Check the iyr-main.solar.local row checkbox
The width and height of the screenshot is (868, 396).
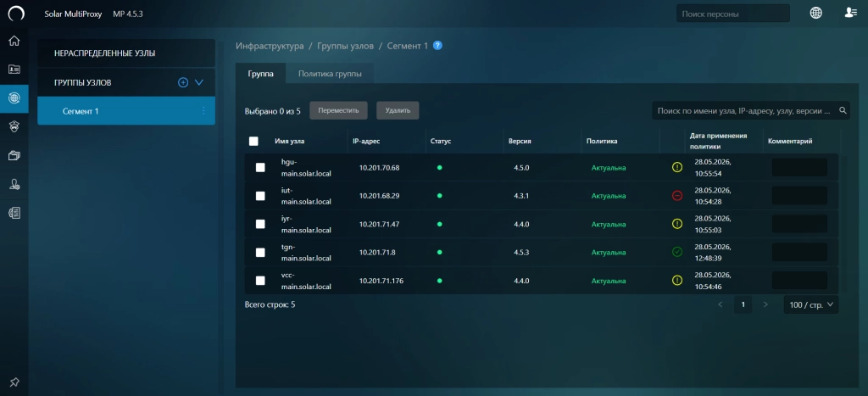(260, 224)
